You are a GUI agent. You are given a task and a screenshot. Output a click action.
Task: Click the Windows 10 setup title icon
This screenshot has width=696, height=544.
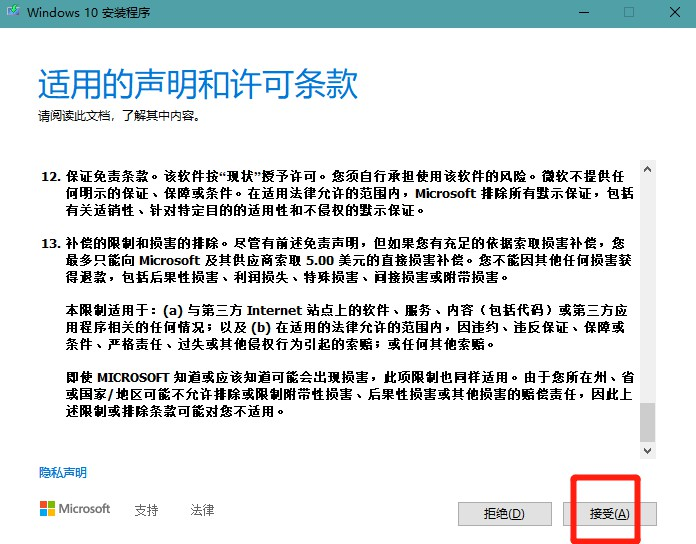coord(12,11)
